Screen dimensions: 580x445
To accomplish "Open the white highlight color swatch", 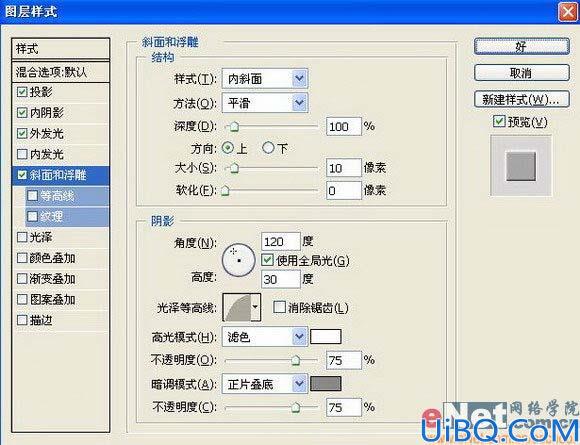I will point(326,337).
